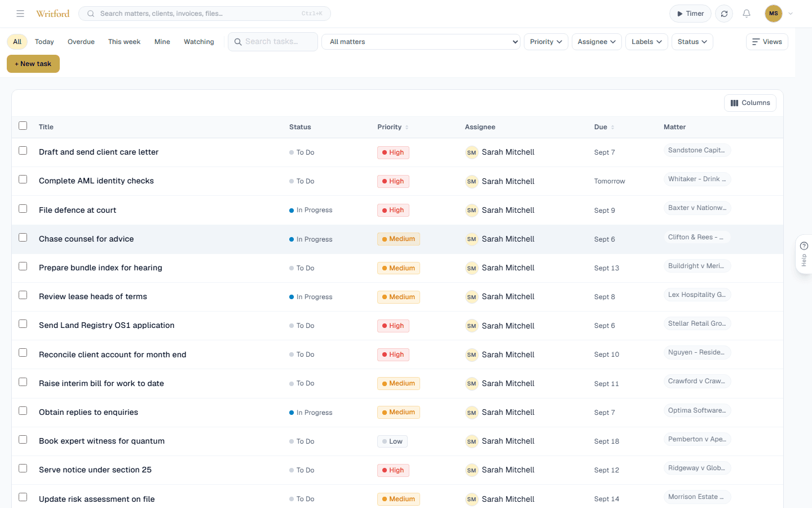The width and height of the screenshot is (812, 508).
Task: Switch to the Mine tab
Action: pos(162,42)
